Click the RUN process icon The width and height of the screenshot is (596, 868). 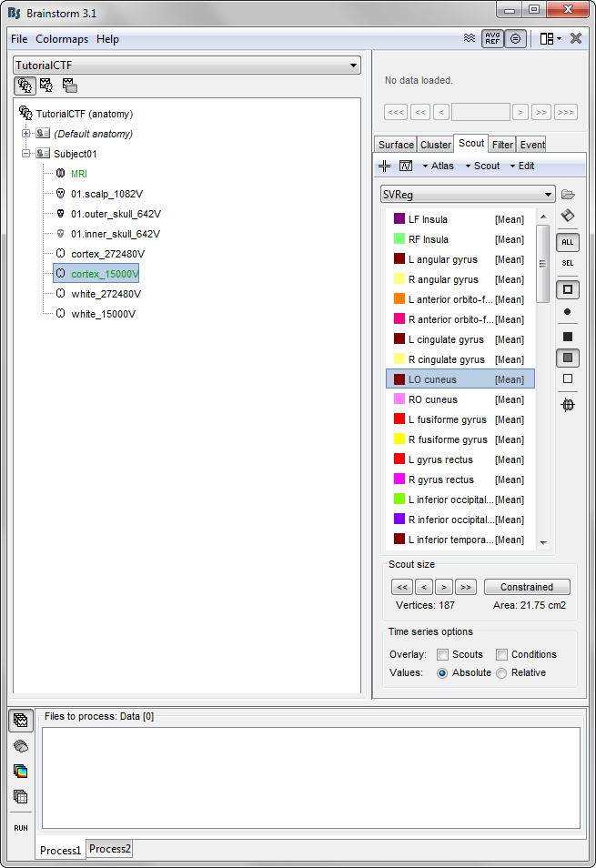(20, 828)
